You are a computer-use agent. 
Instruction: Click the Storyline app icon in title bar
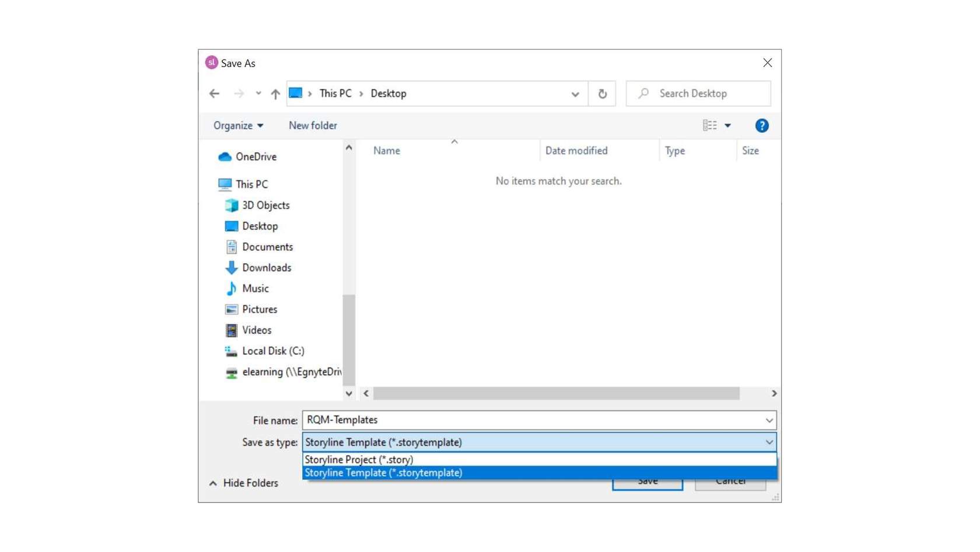[x=212, y=62]
